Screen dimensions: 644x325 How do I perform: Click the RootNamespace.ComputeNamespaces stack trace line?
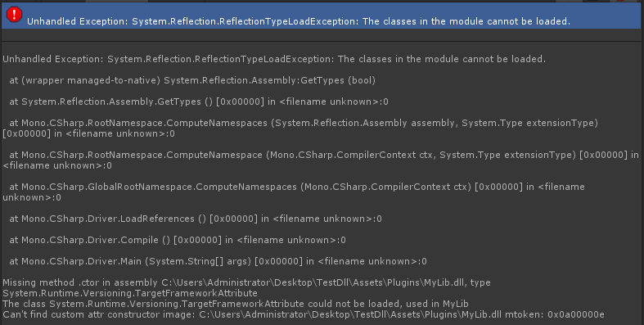pos(300,129)
